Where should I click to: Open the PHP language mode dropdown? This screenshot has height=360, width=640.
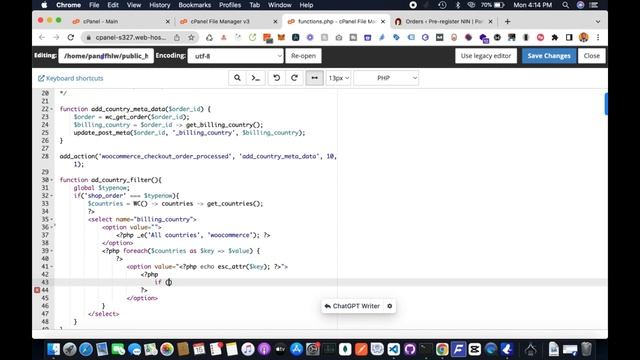[386, 78]
